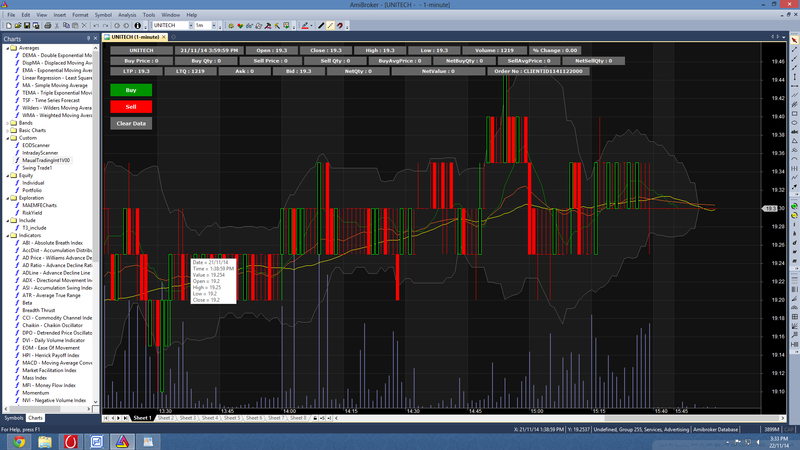This screenshot has width=800, height=450.
Task: Collapse the Indicators folder
Action: pyautogui.click(x=7, y=235)
